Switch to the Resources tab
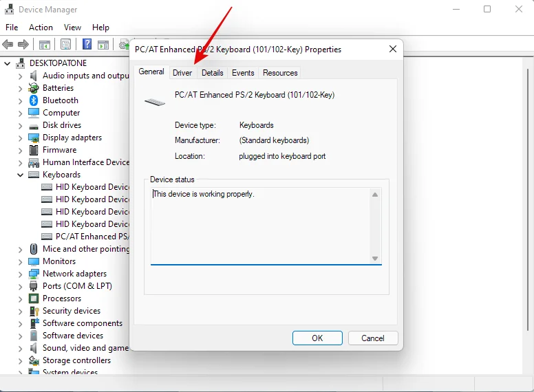Image resolution: width=534 pixels, height=392 pixels. [280, 73]
